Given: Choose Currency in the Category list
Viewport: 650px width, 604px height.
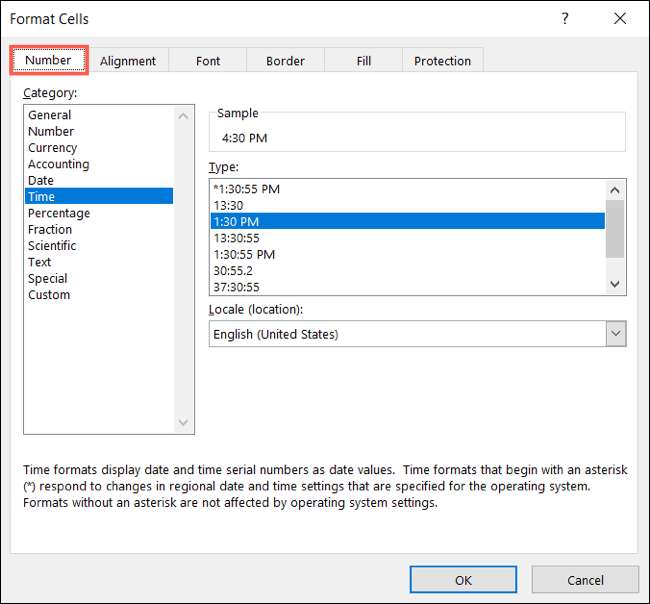Looking at the screenshot, I should click(x=53, y=148).
